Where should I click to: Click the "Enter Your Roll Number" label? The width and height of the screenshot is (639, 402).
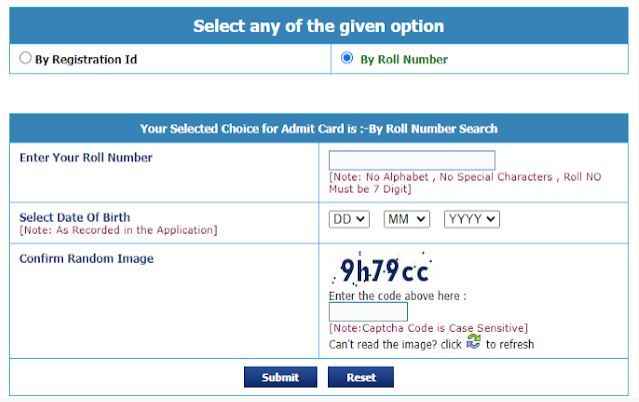[86, 157]
